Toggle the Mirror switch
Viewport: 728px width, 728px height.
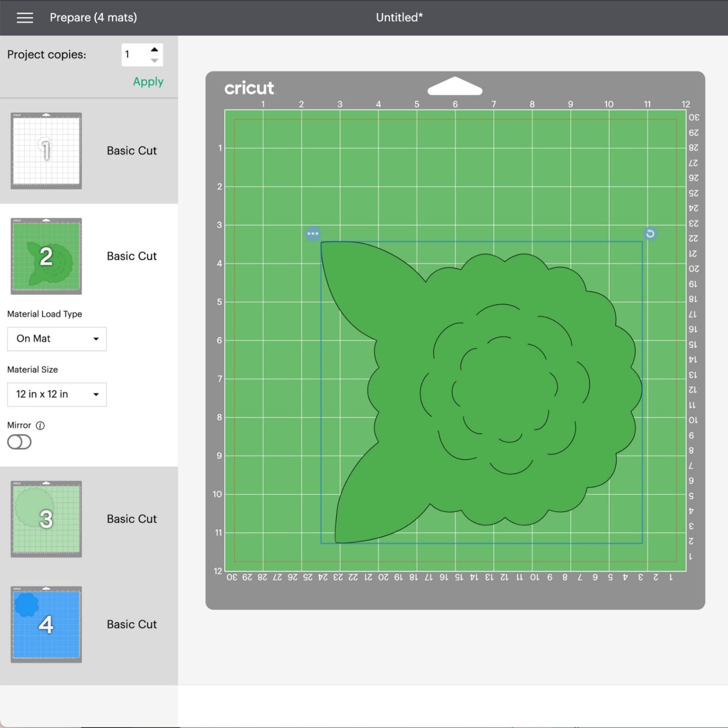point(19,442)
